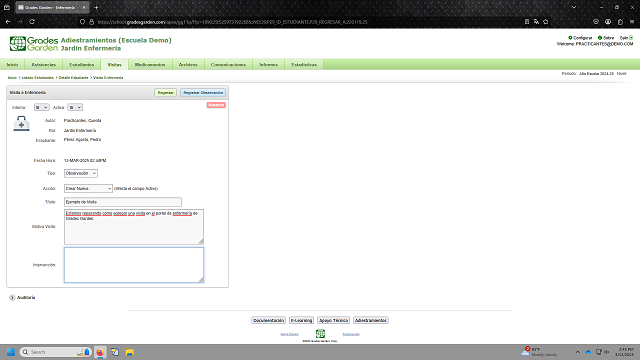This screenshot has width=640, height=360.
Task: Click the Configurar gear icon
Action: pyautogui.click(x=570, y=38)
